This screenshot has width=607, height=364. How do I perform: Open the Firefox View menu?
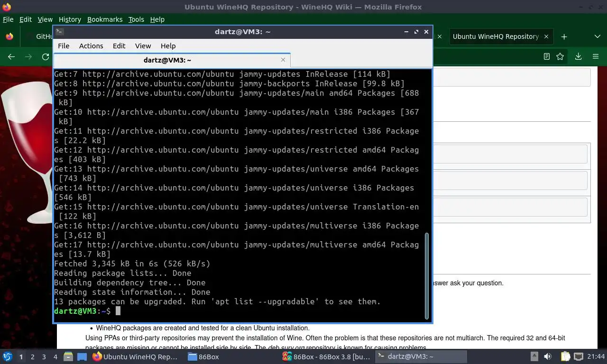45,19
